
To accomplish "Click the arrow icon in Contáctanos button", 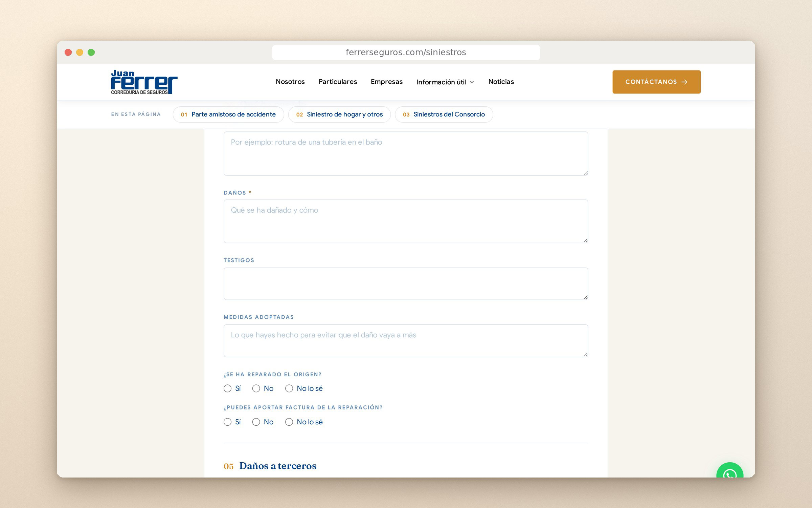I will [x=684, y=82].
